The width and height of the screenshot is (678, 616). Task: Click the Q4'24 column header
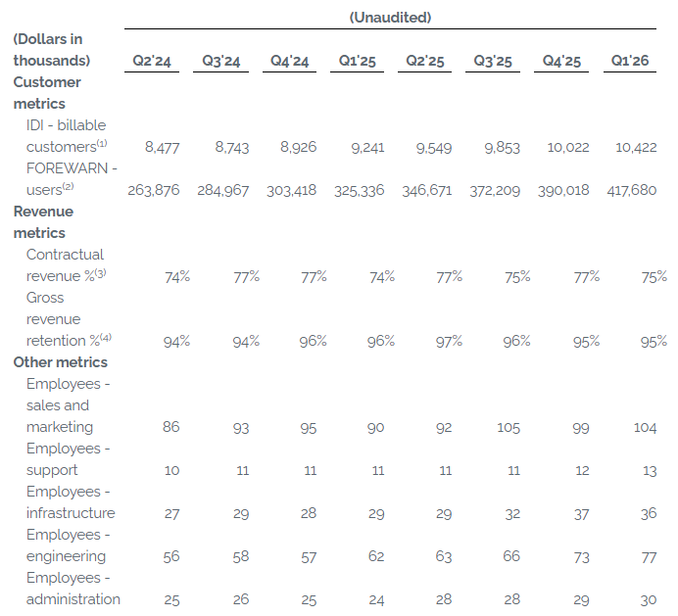[289, 61]
